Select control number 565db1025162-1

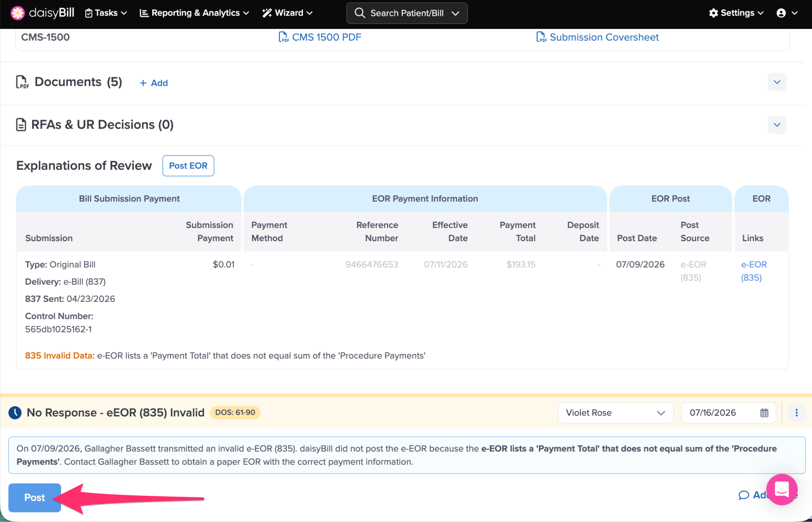(x=58, y=329)
